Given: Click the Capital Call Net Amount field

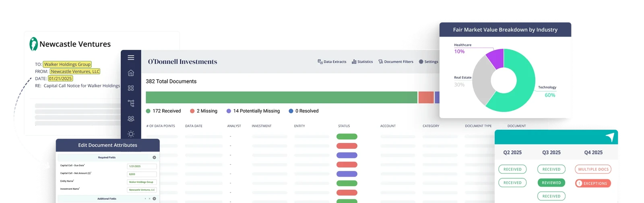Looking at the screenshot, I should pos(142,174).
